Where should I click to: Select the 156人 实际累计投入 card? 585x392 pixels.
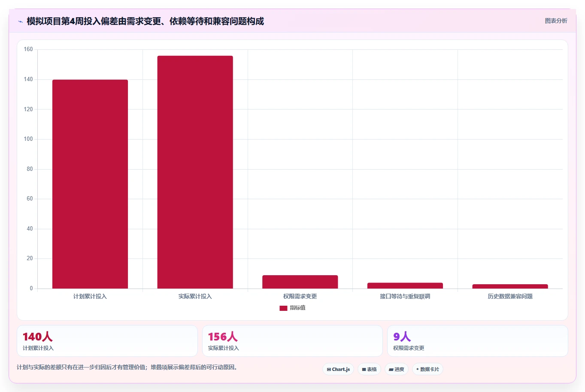(292, 341)
